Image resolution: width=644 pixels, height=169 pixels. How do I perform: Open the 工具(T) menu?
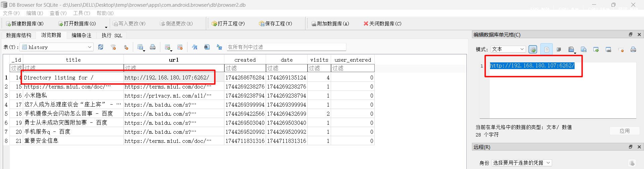tap(82, 13)
